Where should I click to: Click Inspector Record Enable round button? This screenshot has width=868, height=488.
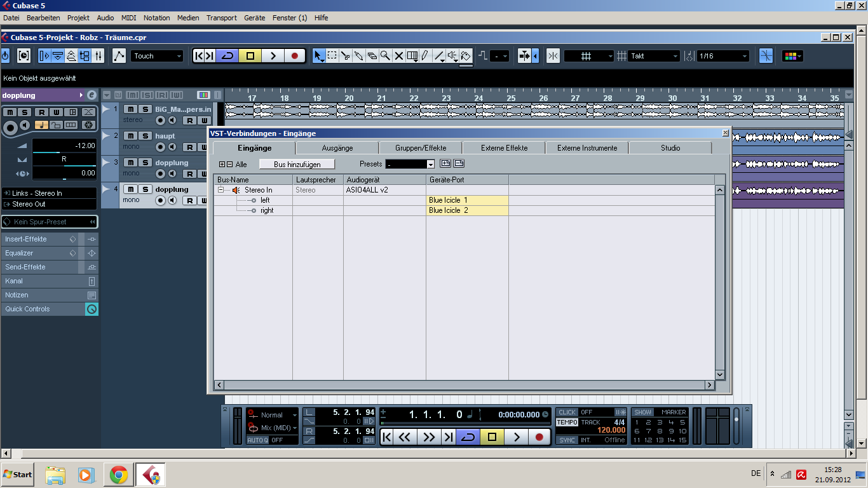point(10,128)
